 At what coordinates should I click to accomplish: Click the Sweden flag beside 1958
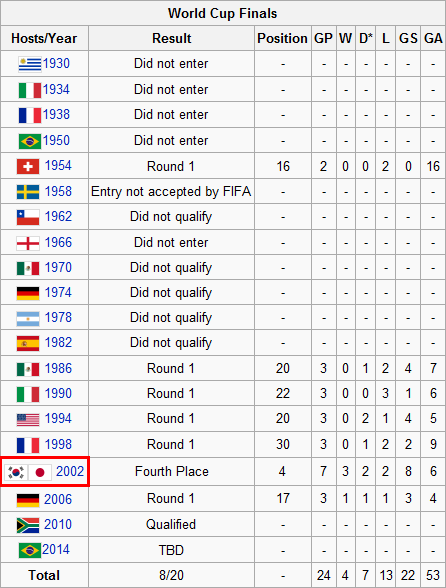[28, 192]
